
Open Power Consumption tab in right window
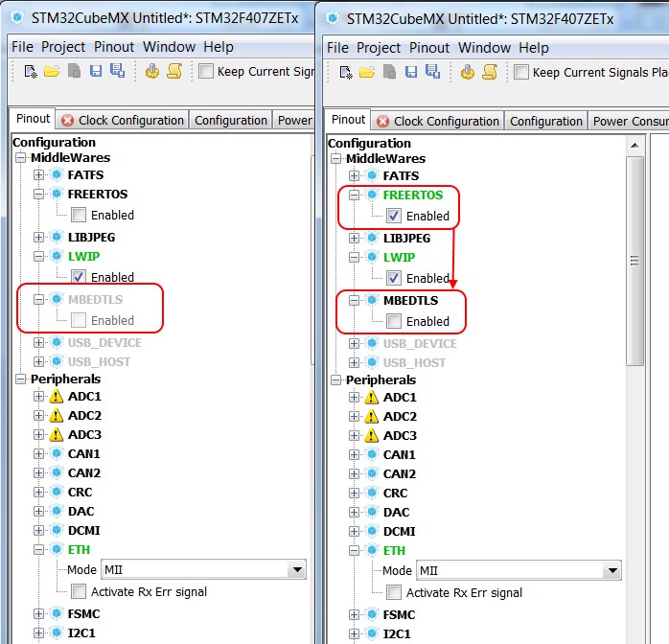click(x=630, y=121)
